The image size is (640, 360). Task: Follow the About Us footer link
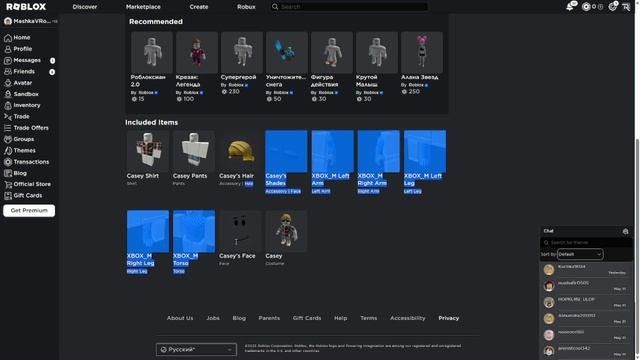coord(180,318)
